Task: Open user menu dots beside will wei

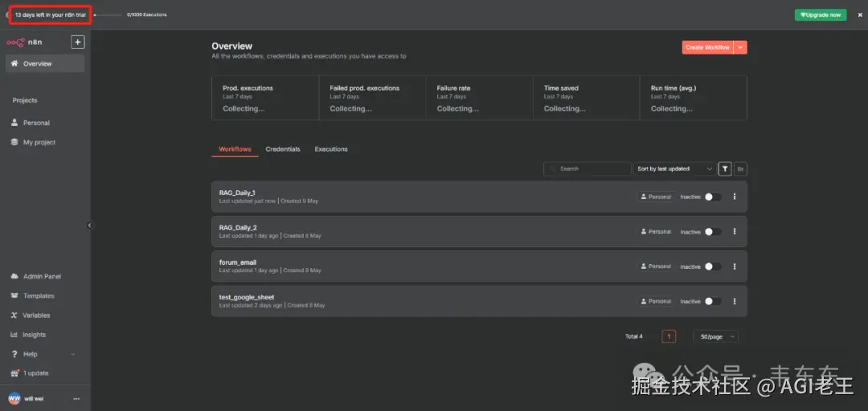Action: pyautogui.click(x=76, y=399)
